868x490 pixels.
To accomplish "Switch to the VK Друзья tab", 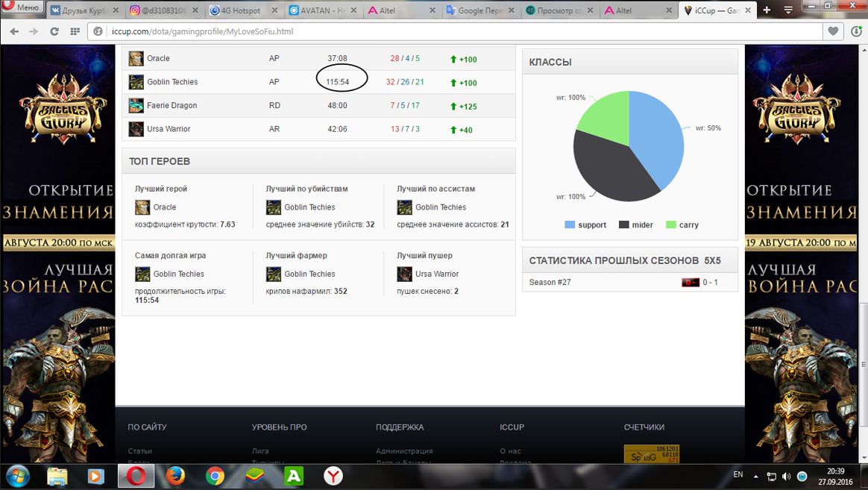I will 84,10.
